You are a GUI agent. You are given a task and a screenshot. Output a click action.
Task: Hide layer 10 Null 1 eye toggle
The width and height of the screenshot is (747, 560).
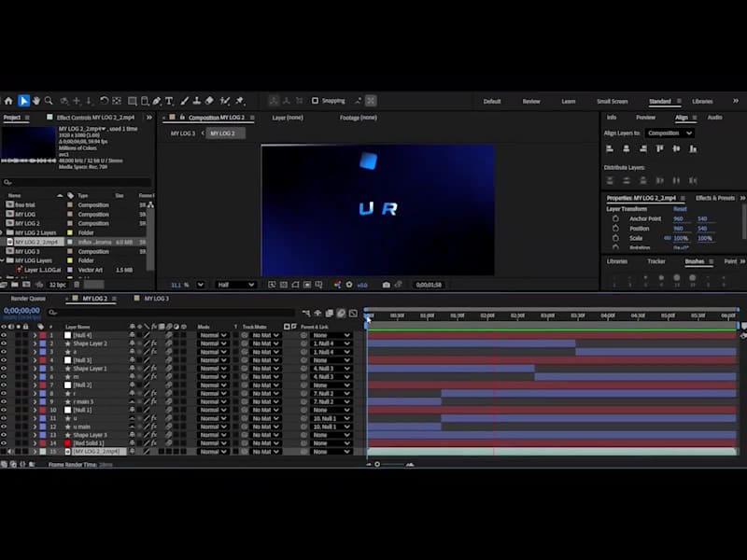pyautogui.click(x=4, y=410)
